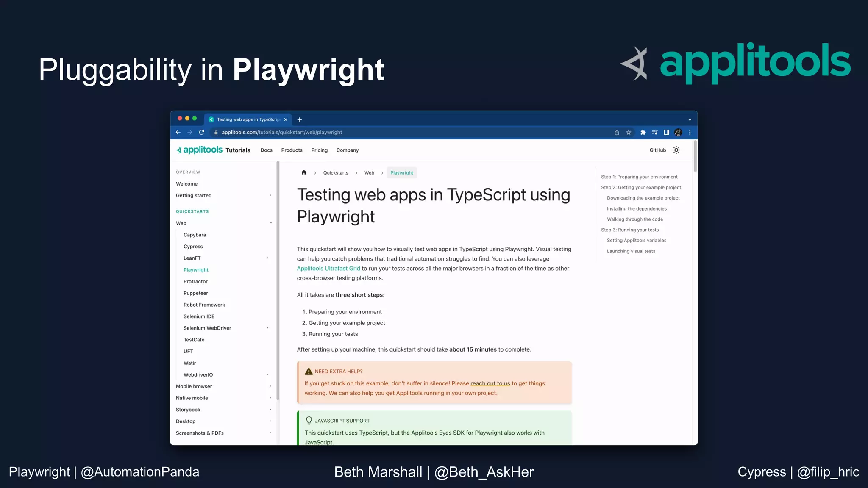Click the share page icon
Image resolution: width=868 pixels, height=488 pixels.
[617, 133]
